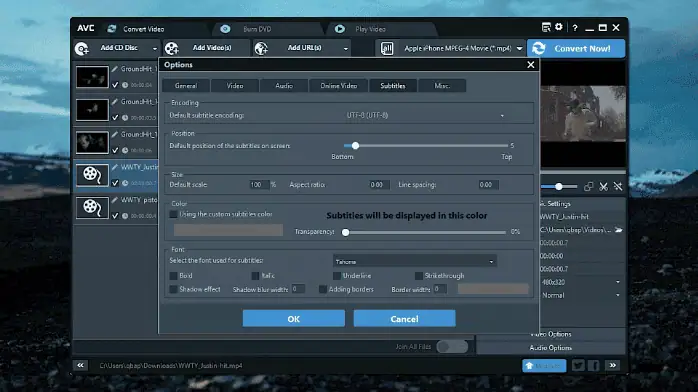The height and width of the screenshot is (392, 698).
Task: Select the Subtitles tab
Action: [x=393, y=86]
